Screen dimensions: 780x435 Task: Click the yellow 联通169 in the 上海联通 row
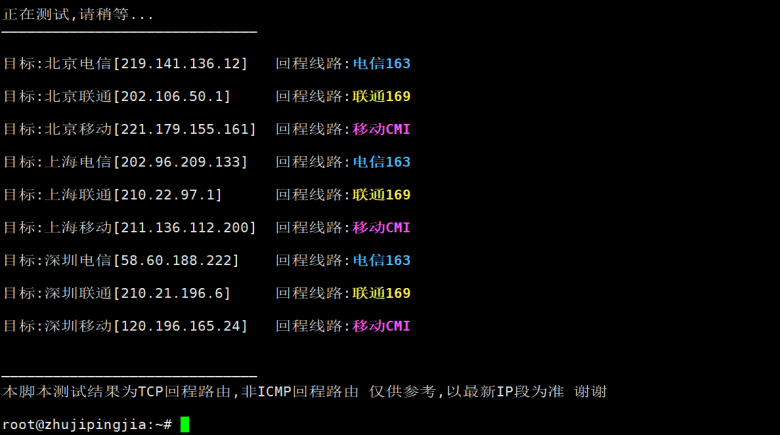(x=381, y=195)
